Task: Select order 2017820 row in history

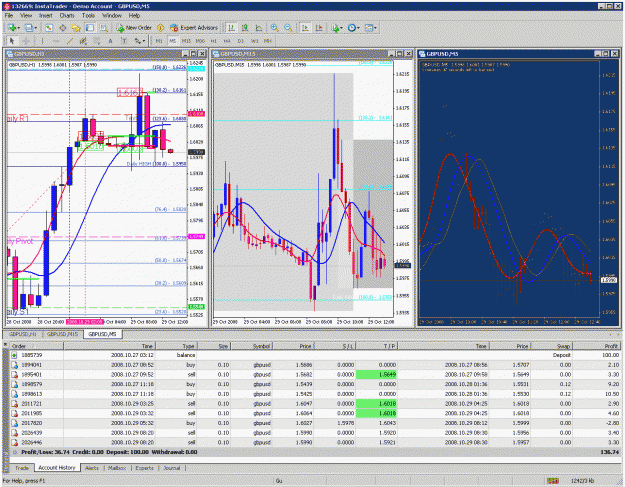Action: coord(315,423)
